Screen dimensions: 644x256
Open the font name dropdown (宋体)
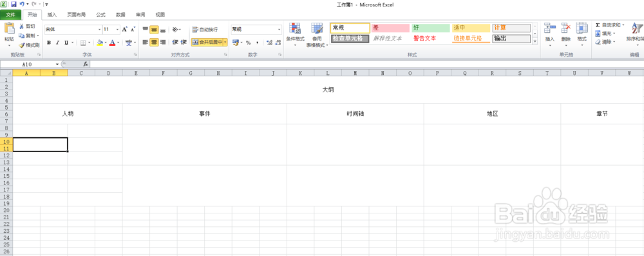(100, 30)
